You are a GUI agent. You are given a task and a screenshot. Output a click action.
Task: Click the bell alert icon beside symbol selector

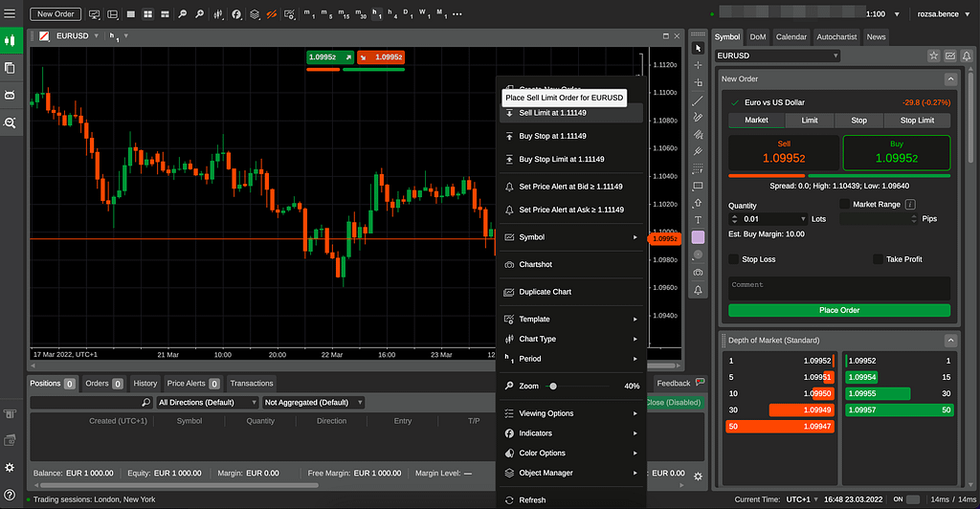[969, 55]
